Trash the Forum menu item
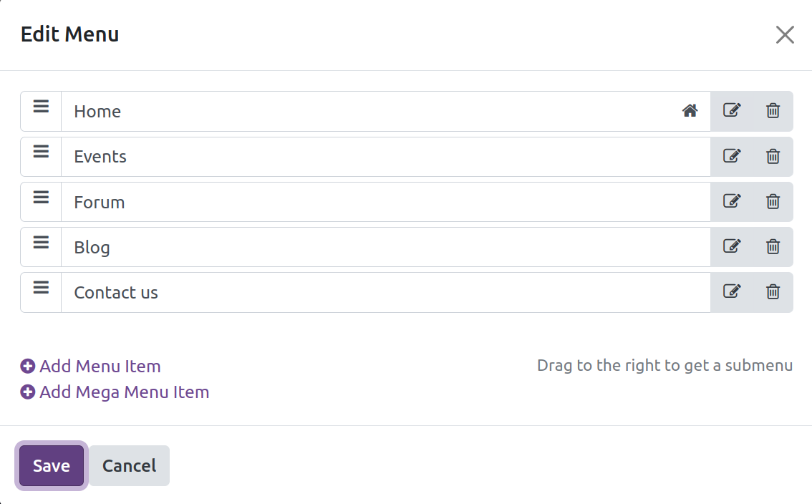This screenshot has height=504, width=812. tap(773, 201)
